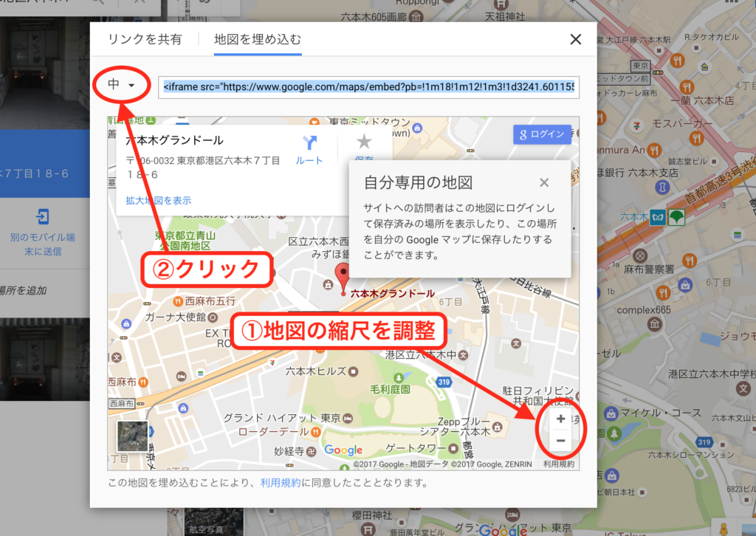The image size is (756, 536).
Task: Open the 中 size dropdown
Action: click(x=121, y=86)
